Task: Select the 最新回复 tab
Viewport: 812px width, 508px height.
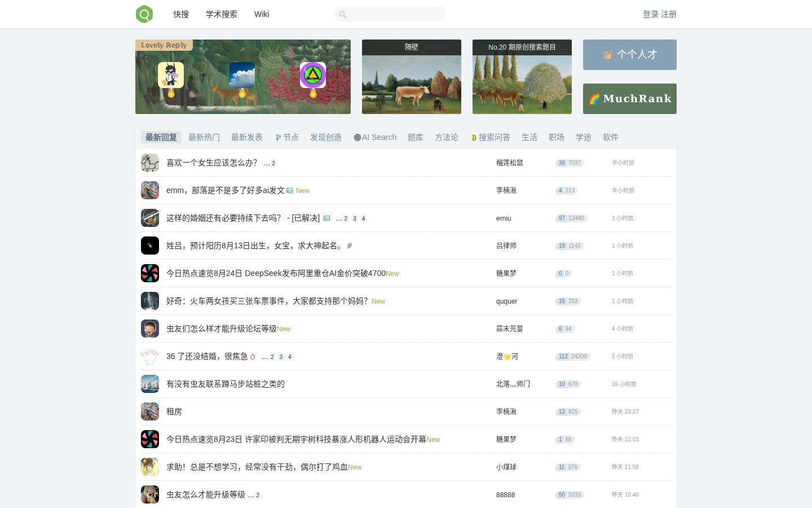Action: click(161, 137)
